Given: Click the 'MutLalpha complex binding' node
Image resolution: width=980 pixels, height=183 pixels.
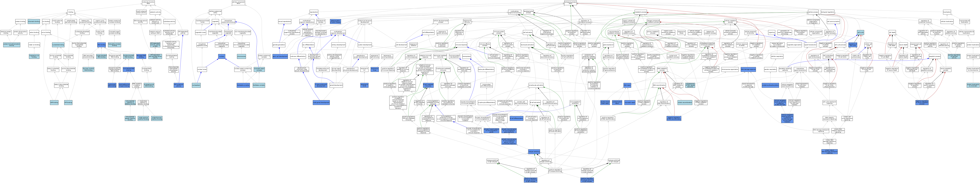Looking at the screenshot, I should pos(114,45).
